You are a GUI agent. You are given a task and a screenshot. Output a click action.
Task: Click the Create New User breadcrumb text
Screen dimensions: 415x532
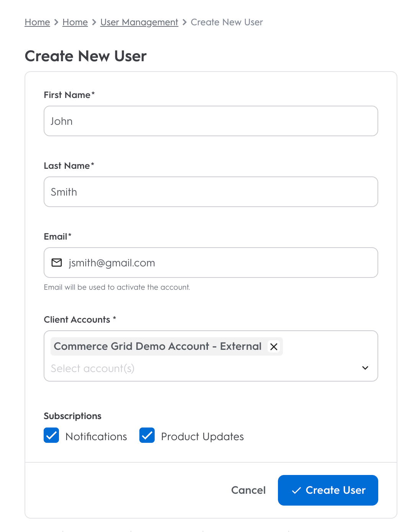point(227,22)
